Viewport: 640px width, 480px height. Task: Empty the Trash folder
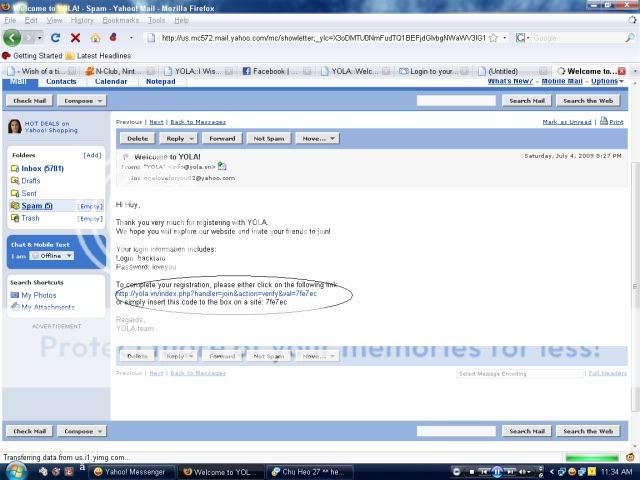90,219
